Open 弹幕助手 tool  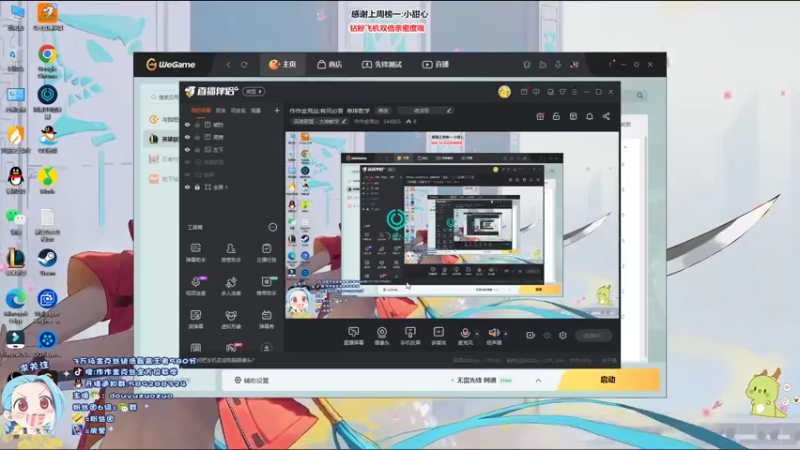(x=195, y=253)
